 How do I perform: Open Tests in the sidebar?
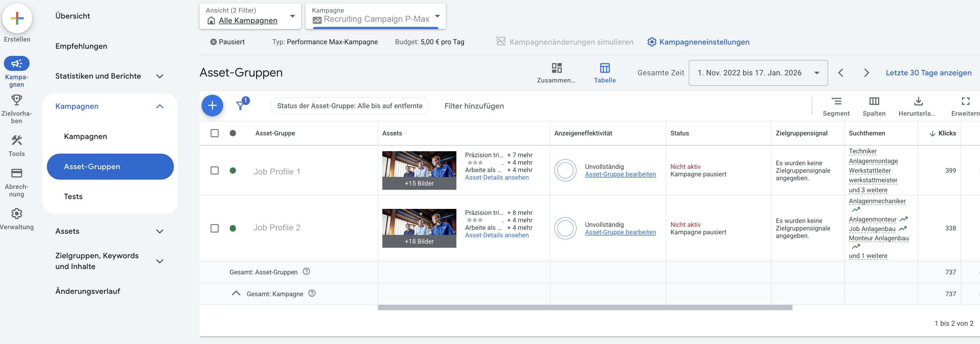coord(73,196)
